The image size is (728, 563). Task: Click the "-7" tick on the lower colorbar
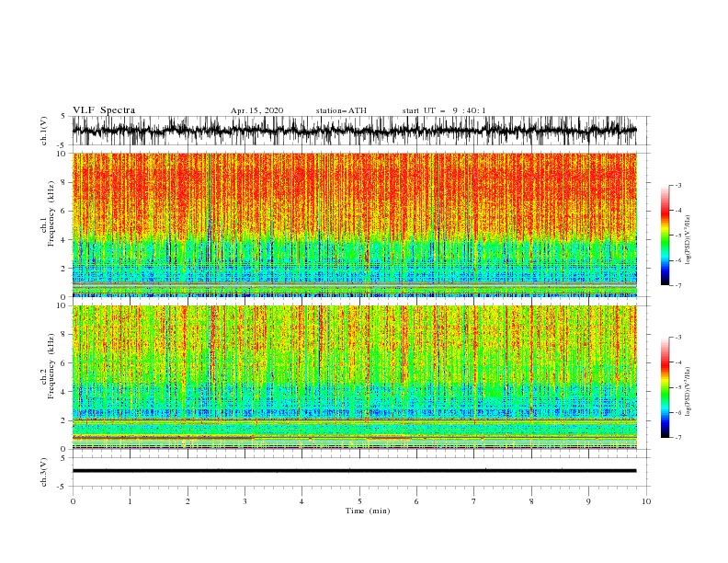(677, 438)
